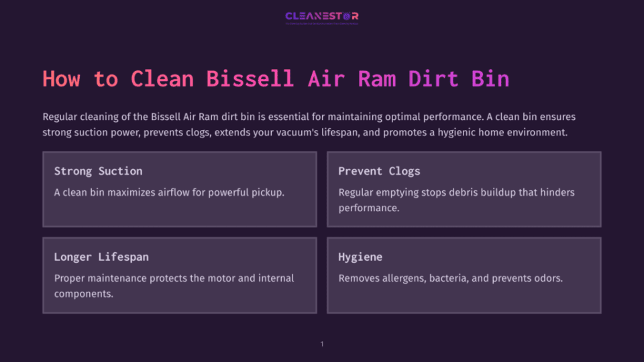This screenshot has height=362, width=644.
Task: Open the Hygiene card
Action: click(x=464, y=275)
